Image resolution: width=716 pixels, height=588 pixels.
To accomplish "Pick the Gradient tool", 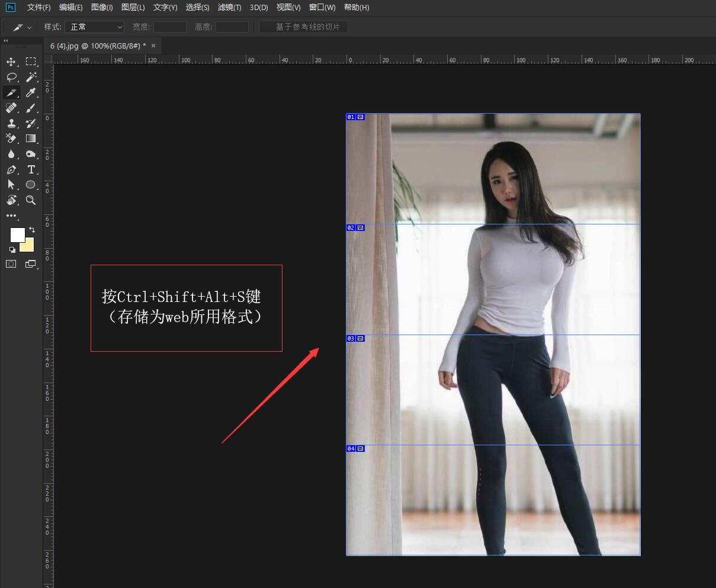I will coord(31,139).
